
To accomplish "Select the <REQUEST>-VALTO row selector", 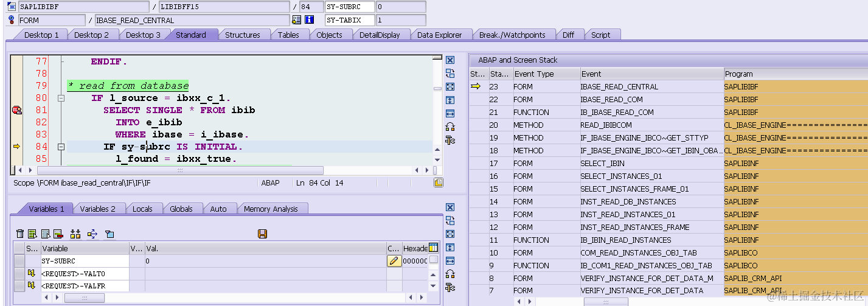I will (19, 274).
